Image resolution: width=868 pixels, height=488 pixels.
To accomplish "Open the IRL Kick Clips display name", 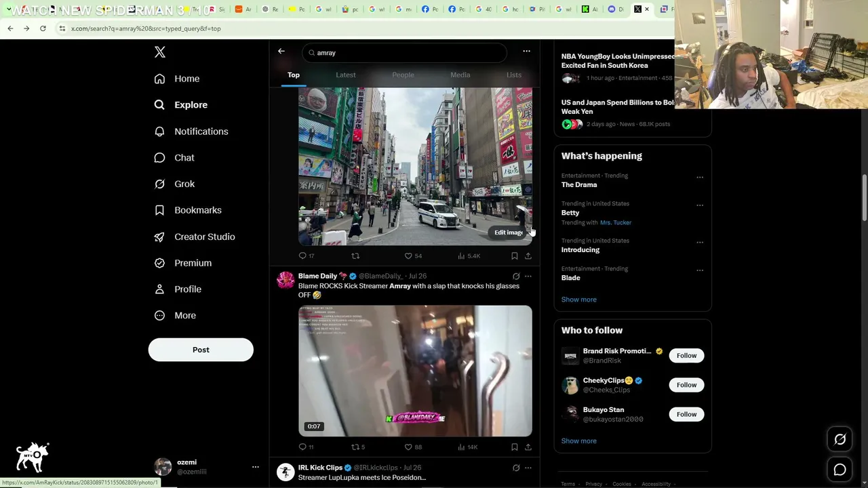I will tap(320, 468).
